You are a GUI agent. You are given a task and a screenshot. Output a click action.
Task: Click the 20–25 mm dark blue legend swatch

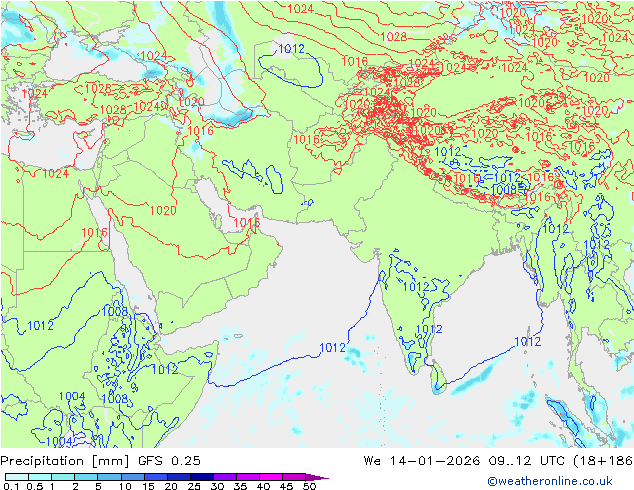tap(178, 477)
